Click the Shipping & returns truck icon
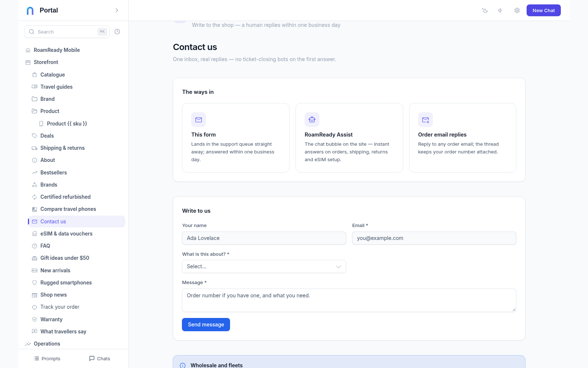588x368 pixels. [x=35, y=148]
